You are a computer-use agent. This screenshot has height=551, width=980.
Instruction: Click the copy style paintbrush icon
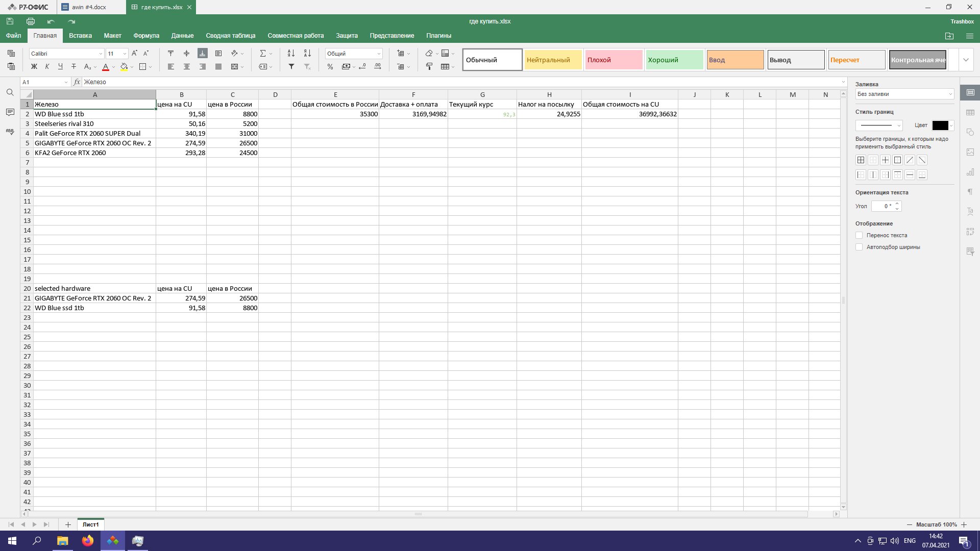[429, 67]
